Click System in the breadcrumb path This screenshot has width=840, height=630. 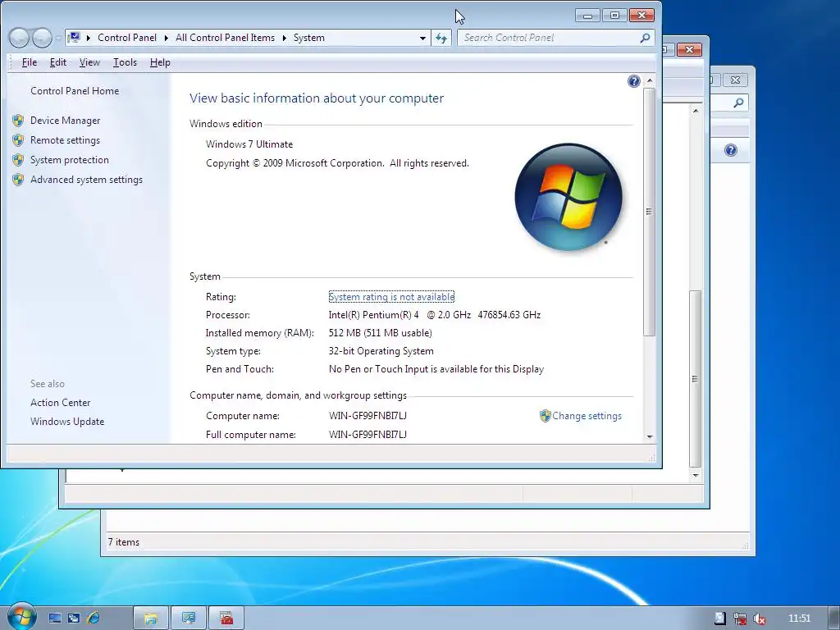click(x=309, y=38)
